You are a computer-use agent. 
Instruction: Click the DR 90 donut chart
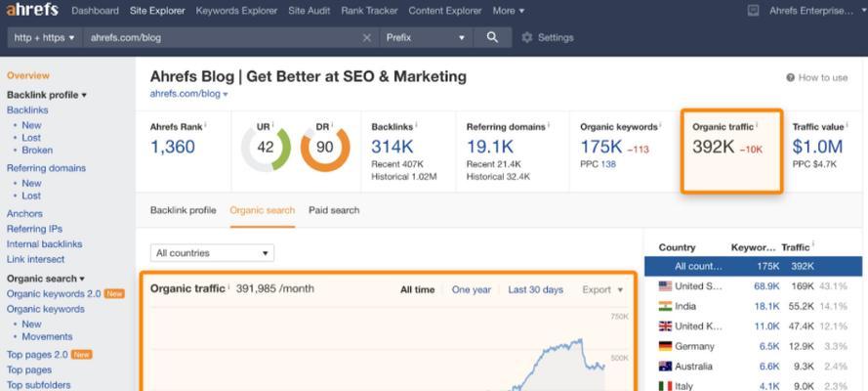point(325,148)
